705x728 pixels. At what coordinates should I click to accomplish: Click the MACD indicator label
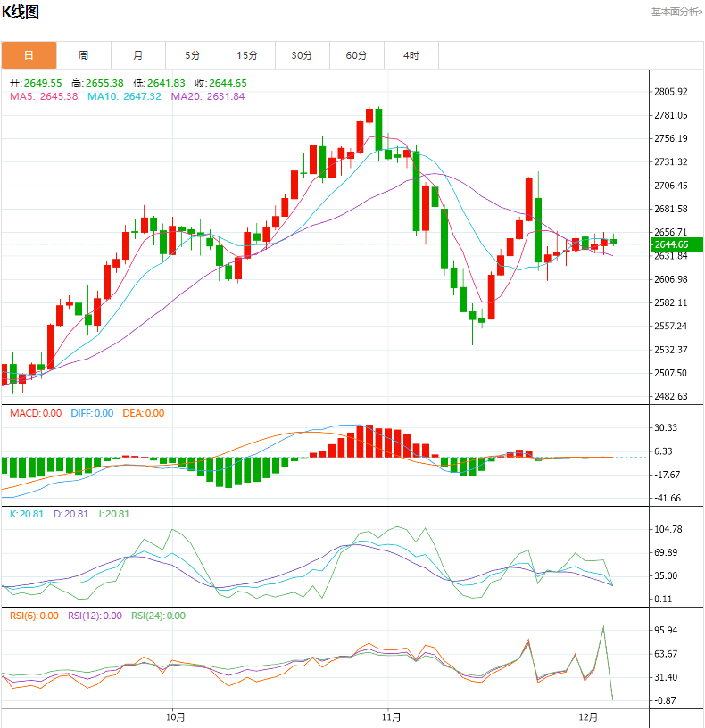click(36, 413)
